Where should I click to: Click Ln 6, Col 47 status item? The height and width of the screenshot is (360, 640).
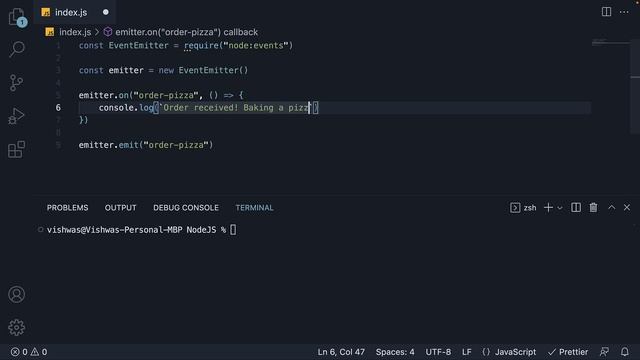tap(341, 352)
